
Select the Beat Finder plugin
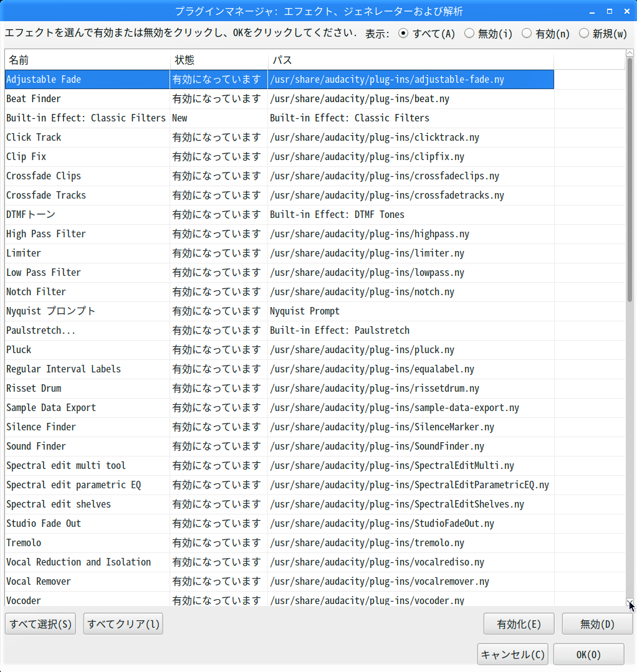coord(34,98)
